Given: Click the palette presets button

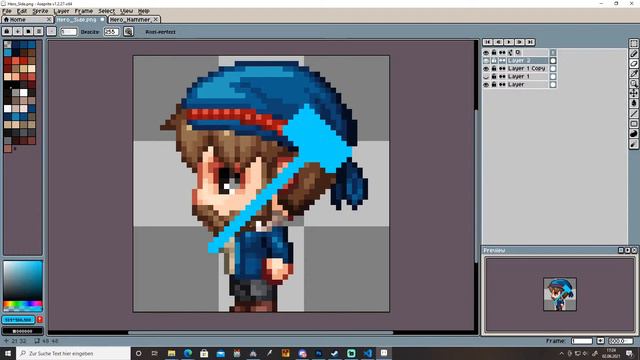Looking at the screenshot, I should point(28,31).
